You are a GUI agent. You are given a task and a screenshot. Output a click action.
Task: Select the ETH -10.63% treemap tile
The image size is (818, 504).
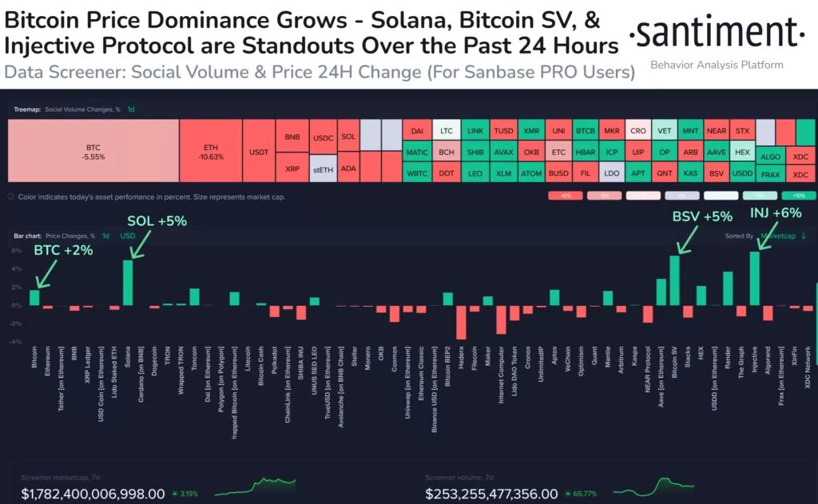click(x=211, y=151)
